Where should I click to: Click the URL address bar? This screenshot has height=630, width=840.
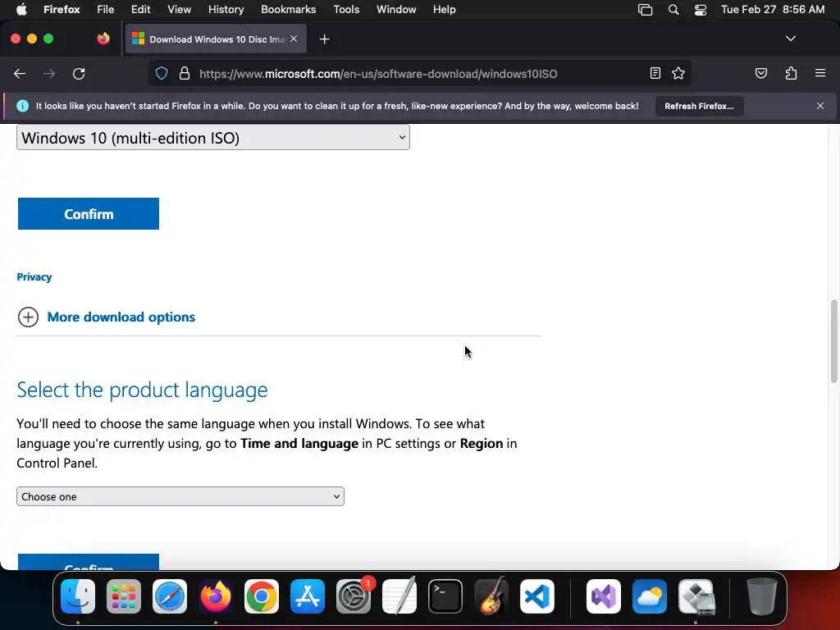point(418,74)
